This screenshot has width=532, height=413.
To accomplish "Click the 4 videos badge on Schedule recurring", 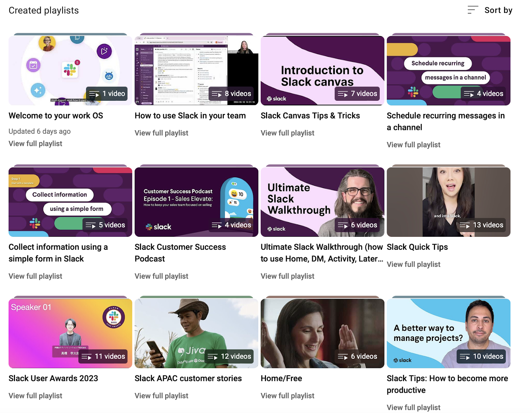I will pos(483,94).
